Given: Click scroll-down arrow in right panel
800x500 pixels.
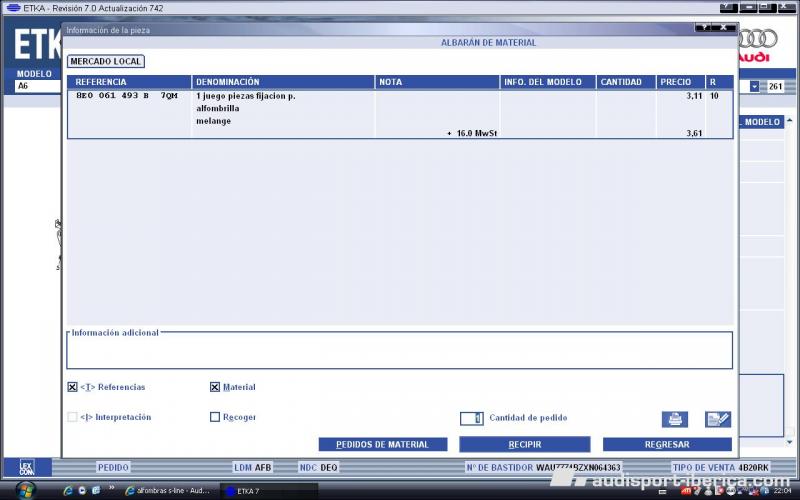Looking at the screenshot, I should 790,442.
